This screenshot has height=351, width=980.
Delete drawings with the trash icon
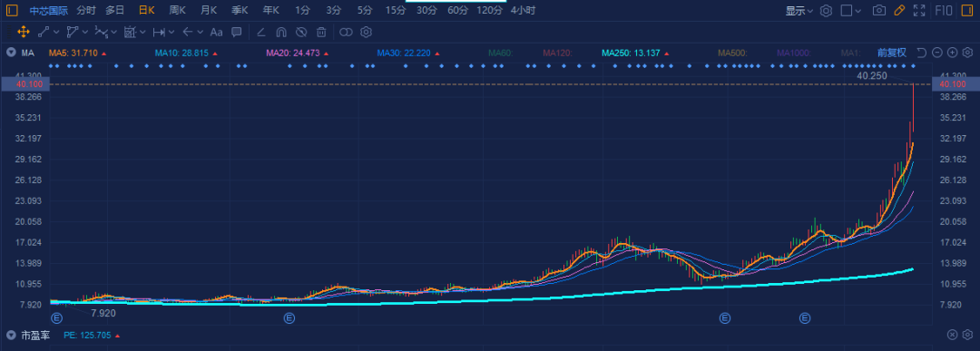(321, 32)
